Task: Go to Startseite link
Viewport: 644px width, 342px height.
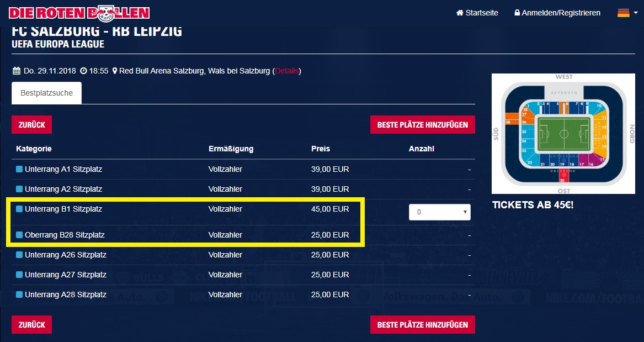Action: click(477, 13)
